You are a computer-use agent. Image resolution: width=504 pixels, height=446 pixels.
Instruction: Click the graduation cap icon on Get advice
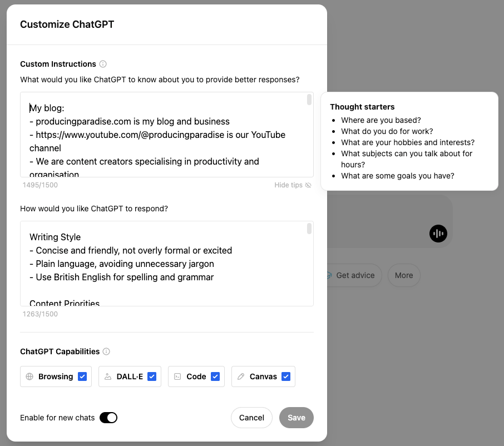tap(329, 275)
